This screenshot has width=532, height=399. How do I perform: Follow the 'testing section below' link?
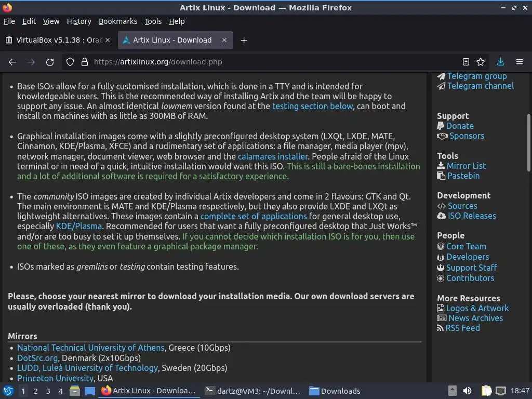(x=312, y=106)
